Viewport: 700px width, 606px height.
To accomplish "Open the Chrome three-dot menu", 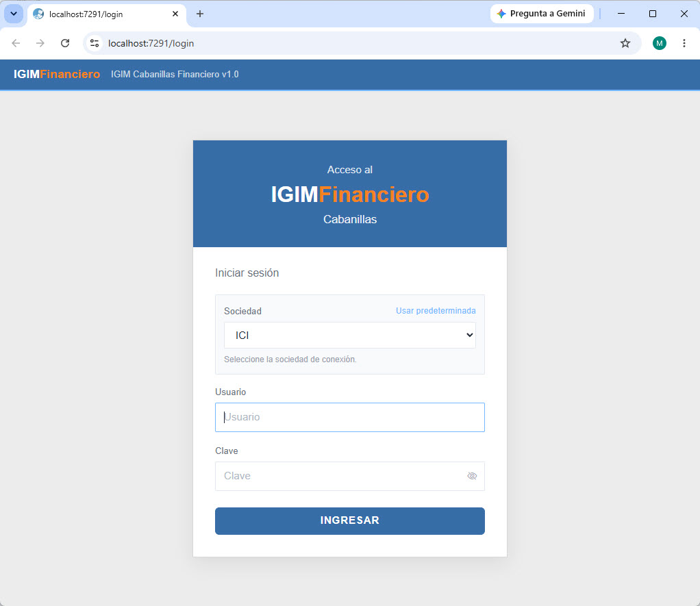I will (684, 43).
